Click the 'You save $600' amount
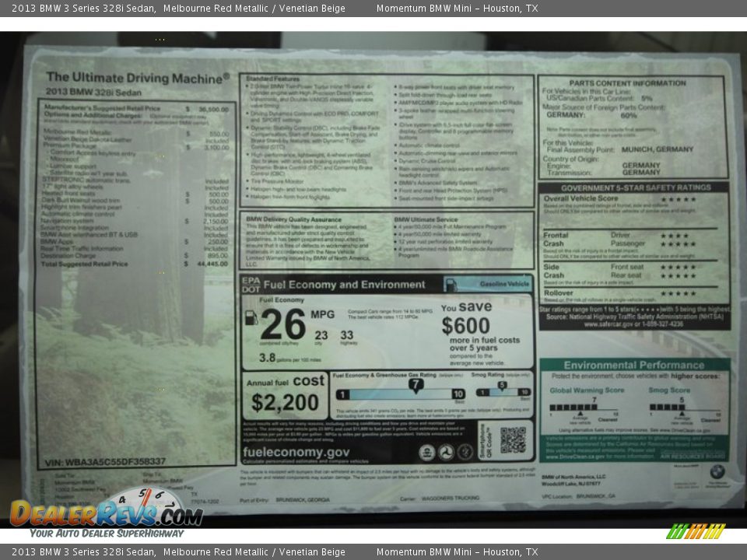 tap(466, 326)
